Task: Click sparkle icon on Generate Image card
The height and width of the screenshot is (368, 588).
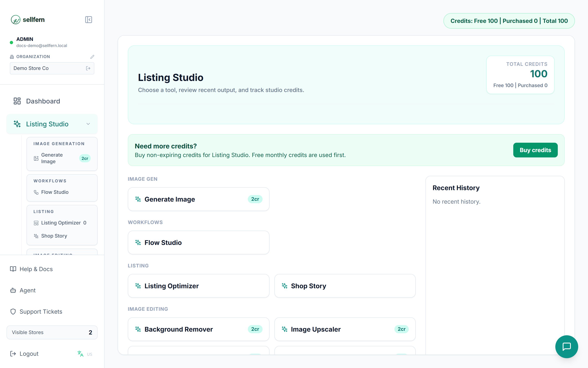Action: coord(138,199)
